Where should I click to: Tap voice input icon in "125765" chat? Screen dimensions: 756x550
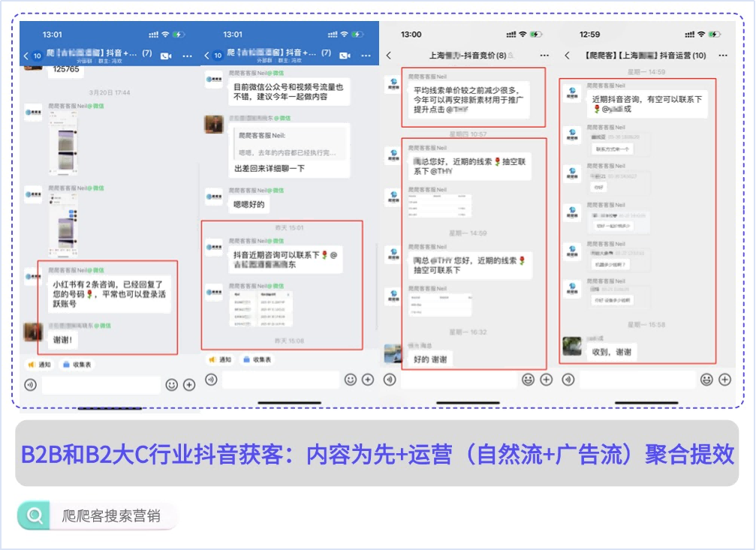click(30, 385)
